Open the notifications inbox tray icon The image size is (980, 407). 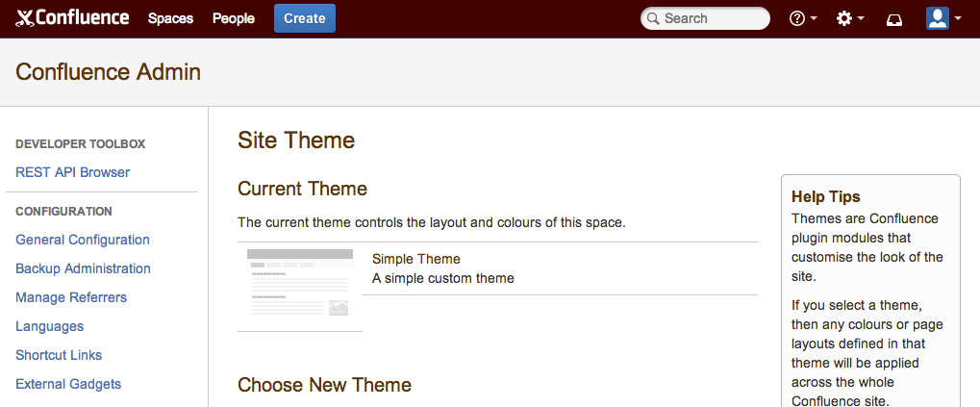pyautogui.click(x=894, y=19)
